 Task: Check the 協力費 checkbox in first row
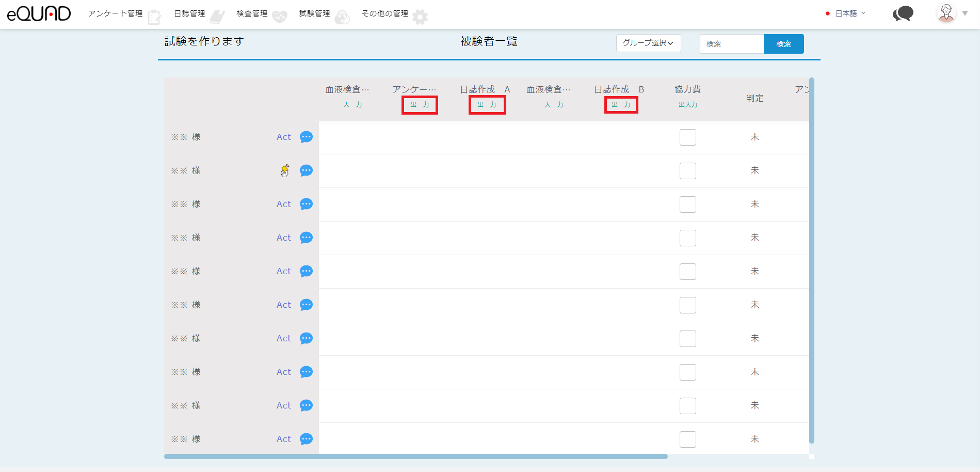click(687, 137)
